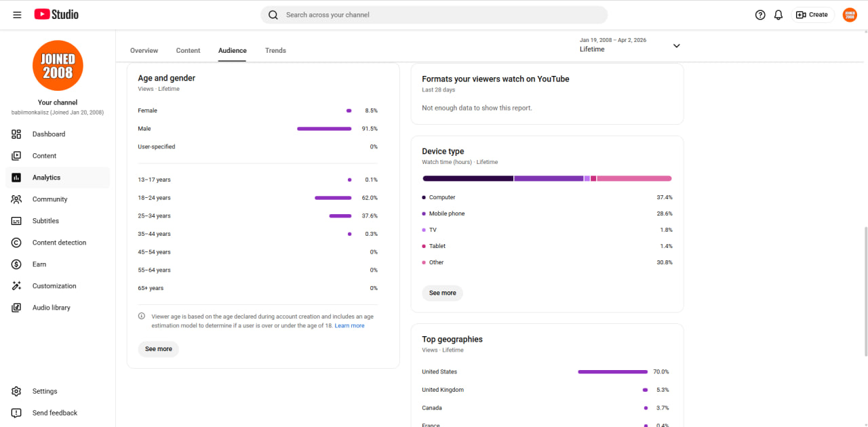Click the 18–24 years bar
Viewport: 868px width, 427px height.
click(x=333, y=198)
